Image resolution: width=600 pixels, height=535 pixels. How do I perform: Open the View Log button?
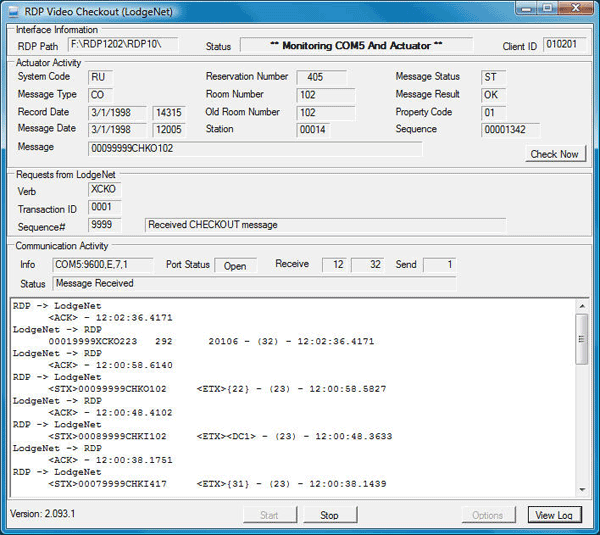[x=554, y=515]
